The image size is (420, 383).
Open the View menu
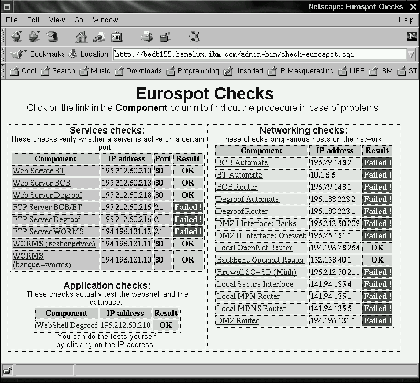click(57, 20)
